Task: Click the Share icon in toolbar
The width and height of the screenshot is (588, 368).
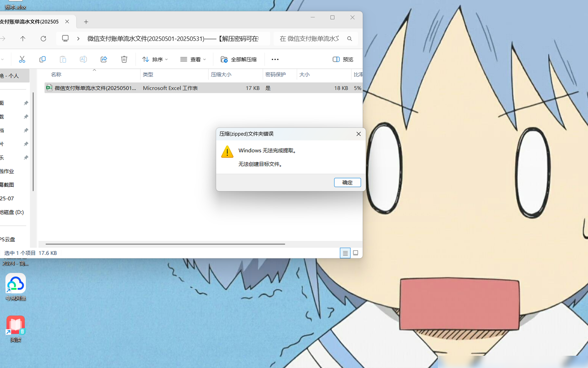Action: pyautogui.click(x=104, y=60)
